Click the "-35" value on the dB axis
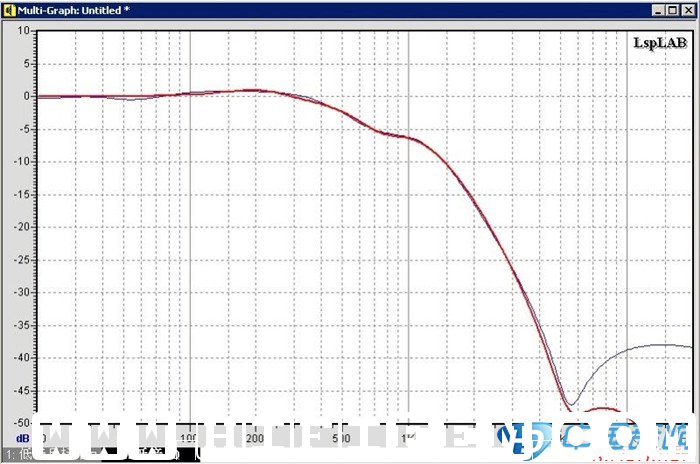700x464 pixels. click(x=21, y=325)
